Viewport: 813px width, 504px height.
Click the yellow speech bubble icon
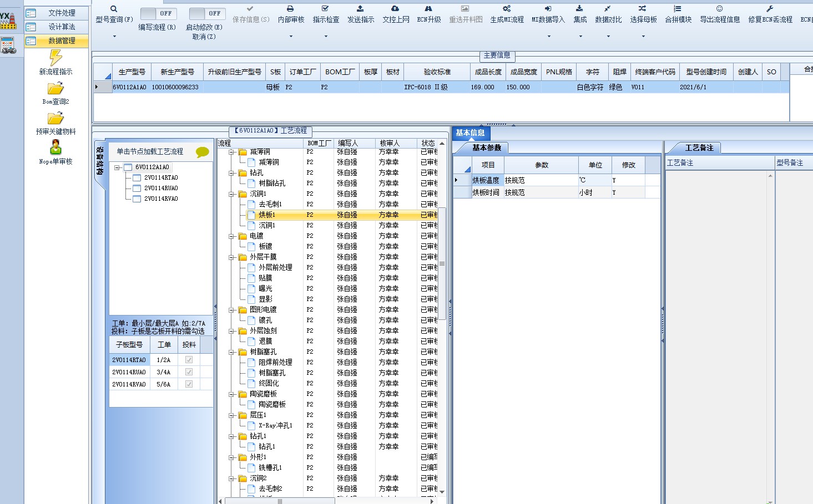tap(203, 152)
